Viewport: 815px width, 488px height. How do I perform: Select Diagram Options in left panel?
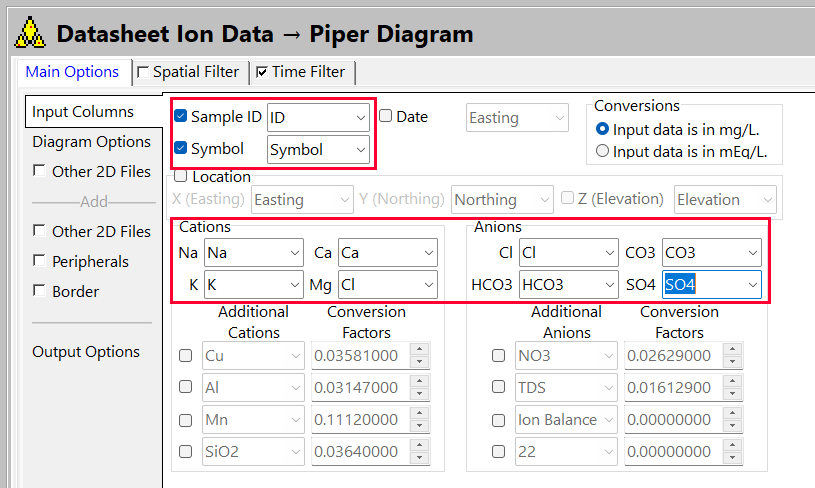[91, 141]
